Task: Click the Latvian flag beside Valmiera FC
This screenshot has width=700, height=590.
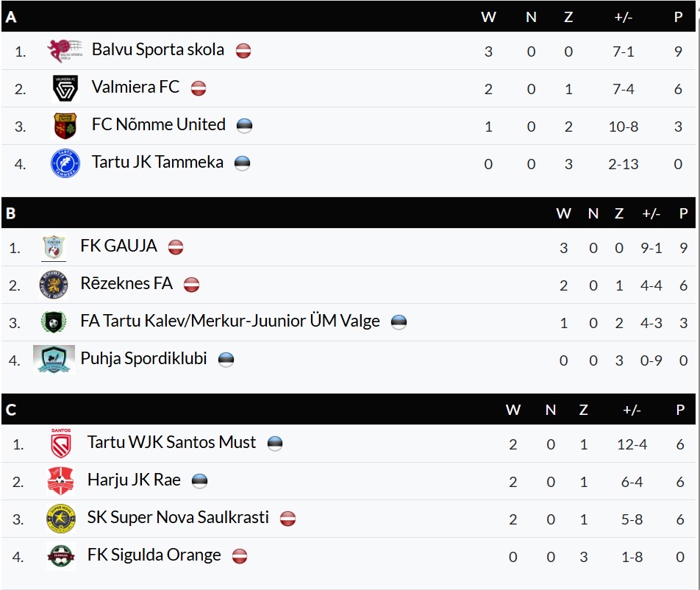Action: point(199,88)
